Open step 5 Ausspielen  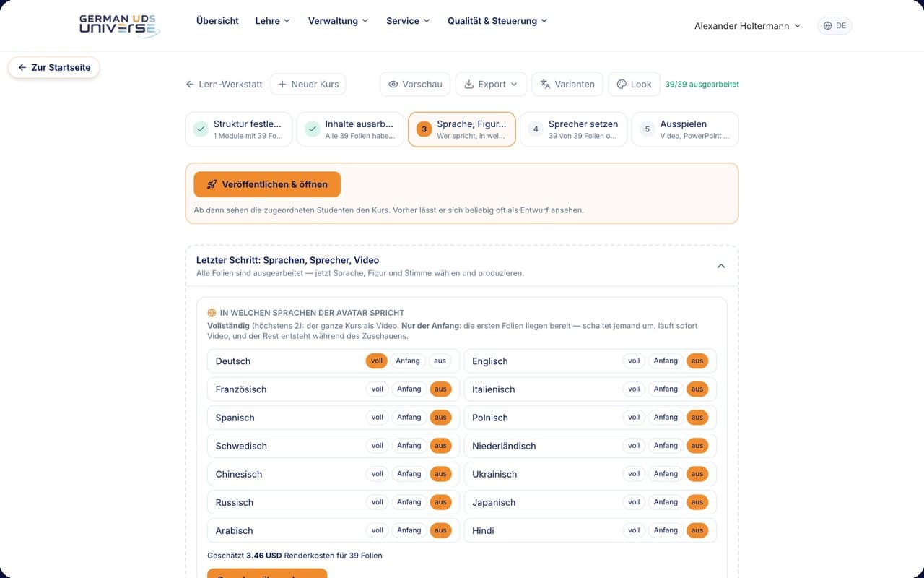(x=685, y=129)
